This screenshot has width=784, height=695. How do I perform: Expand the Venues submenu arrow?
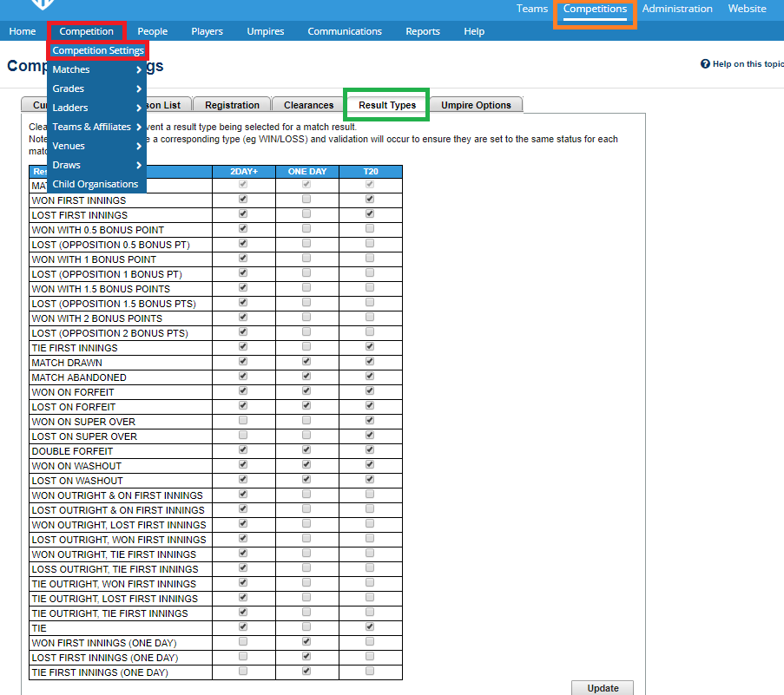[139, 146]
